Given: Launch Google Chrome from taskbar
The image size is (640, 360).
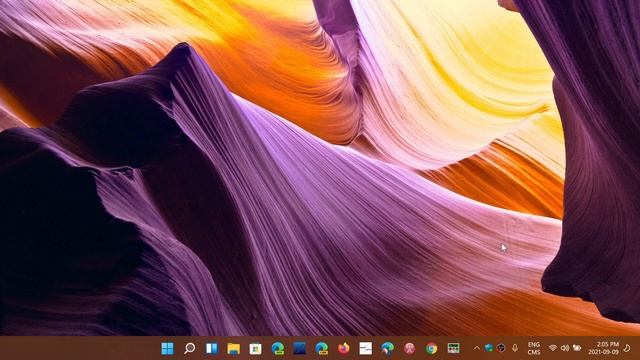Looking at the screenshot, I should [431, 348].
